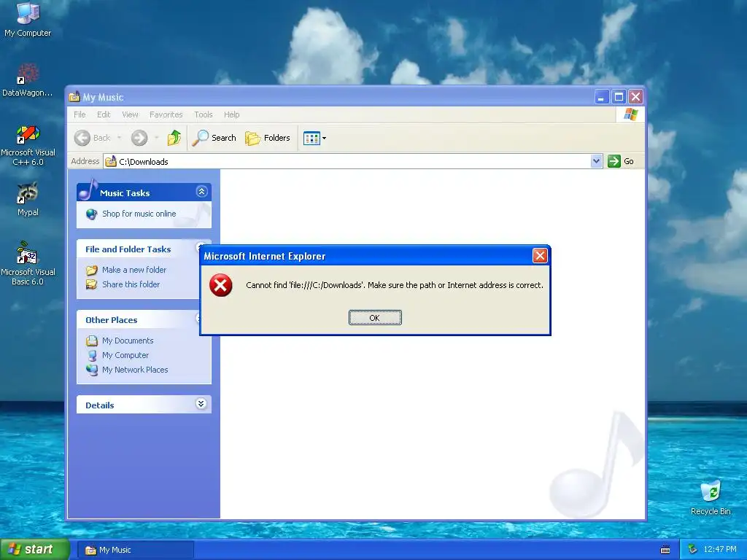
Task: Click Shop for music online link
Action: 139,214
